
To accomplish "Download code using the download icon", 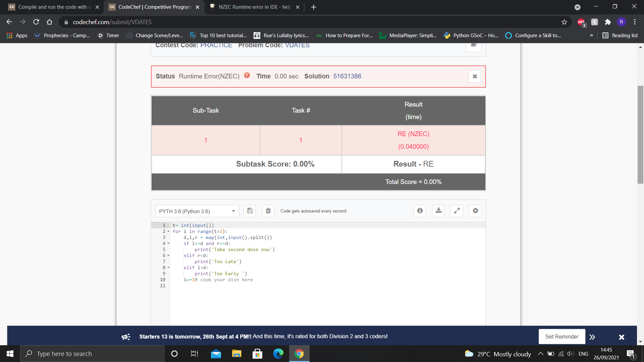I will click(438, 211).
